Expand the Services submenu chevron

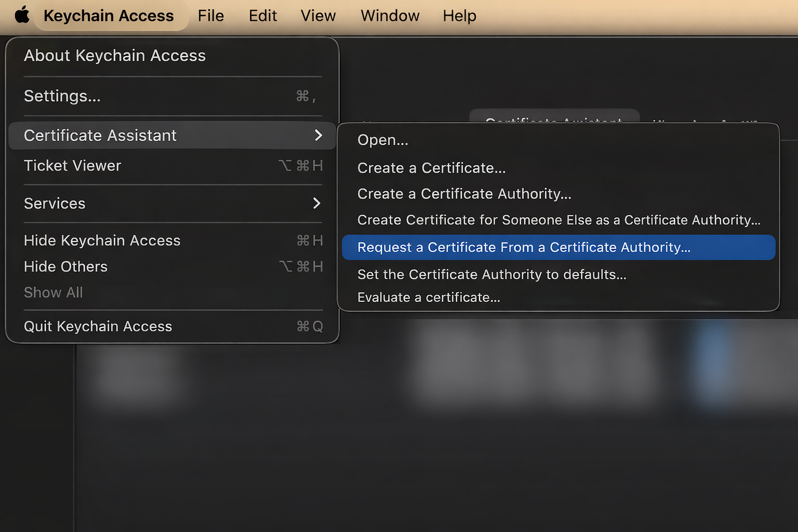pos(316,203)
